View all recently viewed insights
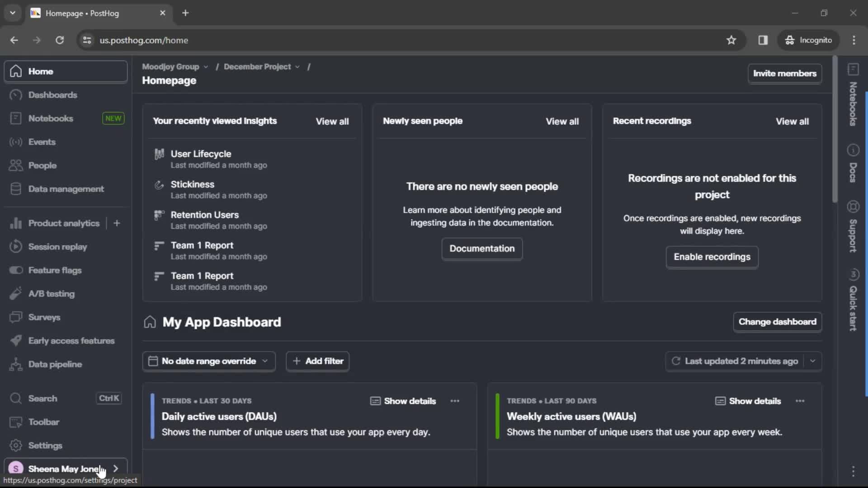This screenshot has width=868, height=488. [x=332, y=121]
